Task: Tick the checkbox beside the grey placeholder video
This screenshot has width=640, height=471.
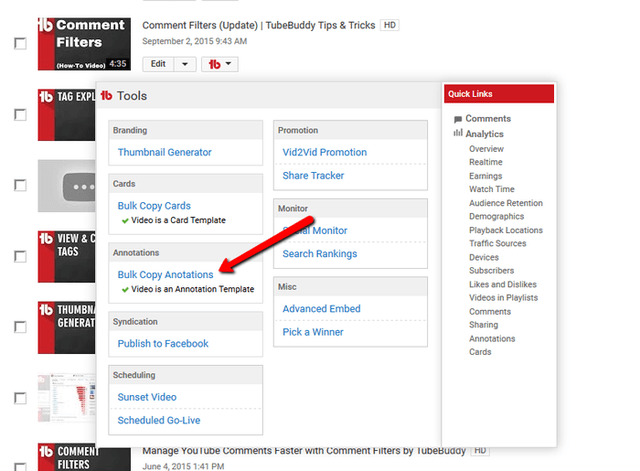Action: coord(20,185)
